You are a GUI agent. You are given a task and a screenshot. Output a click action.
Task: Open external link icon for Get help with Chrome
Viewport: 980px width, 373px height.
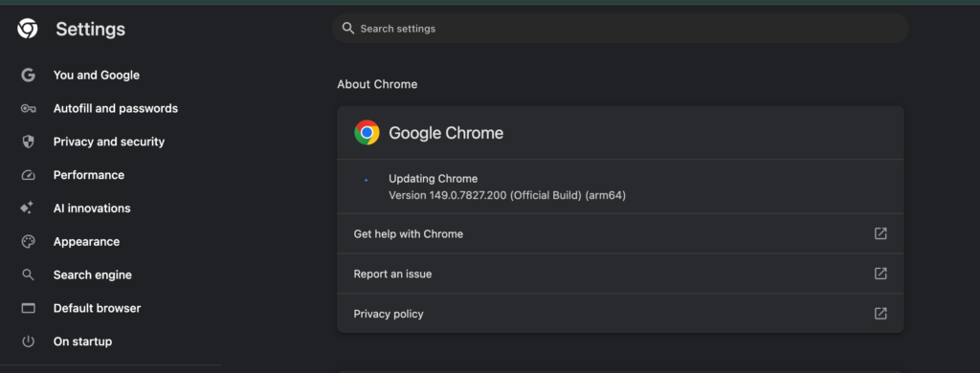pyautogui.click(x=880, y=233)
